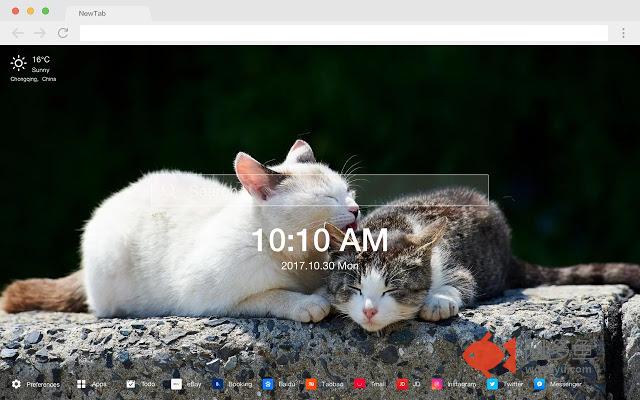
Task: Open the Twitter shortcut icon
Action: 492,384
